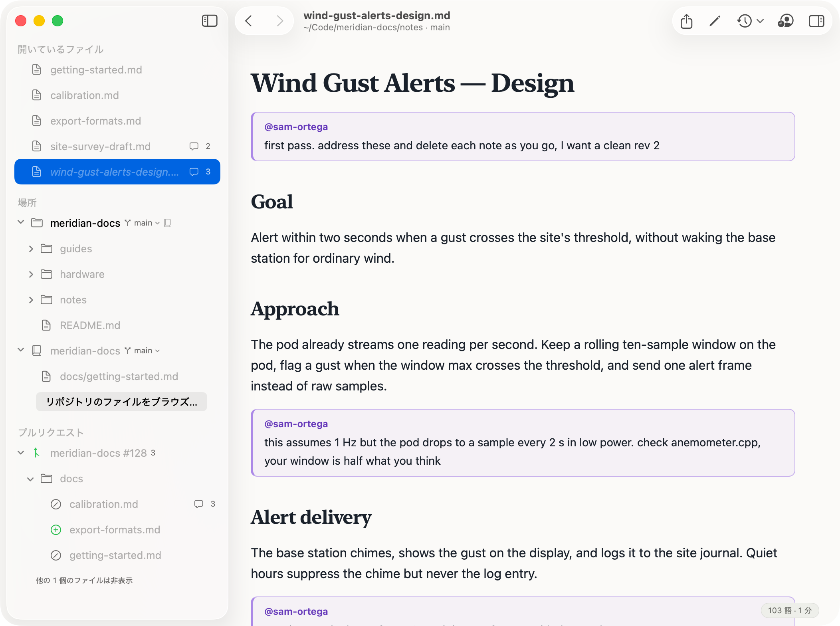This screenshot has width=840, height=626.
Task: Collapse the docs folder in pull request
Action: point(31,479)
